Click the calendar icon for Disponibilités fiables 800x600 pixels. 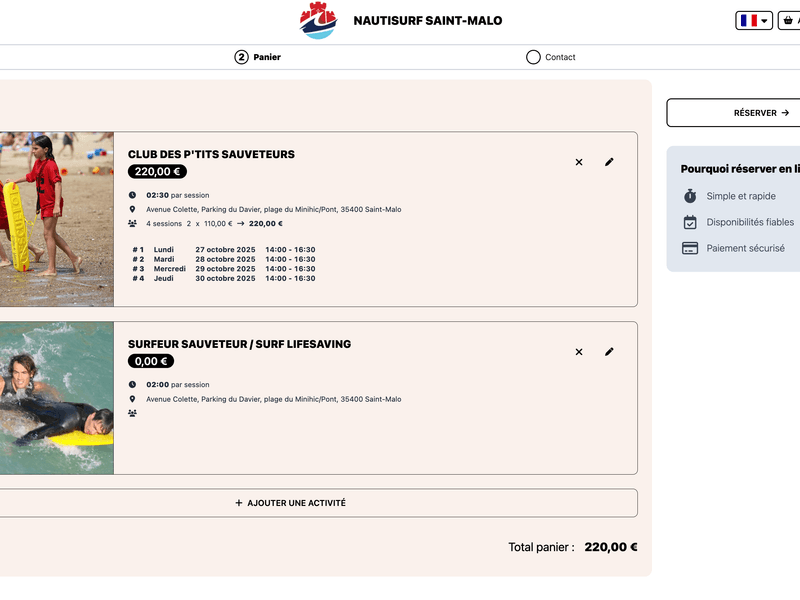[x=690, y=222]
